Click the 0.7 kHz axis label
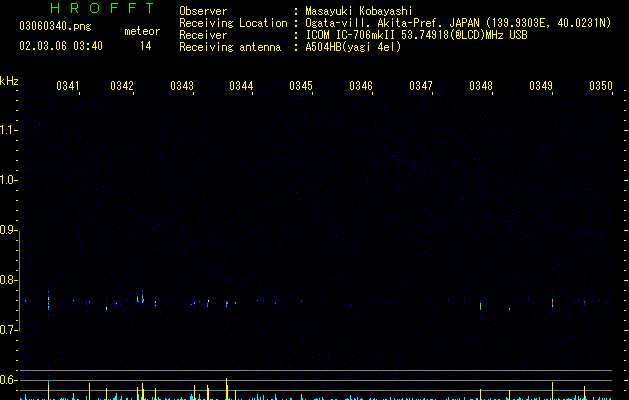The height and width of the screenshot is (400, 629). pos(8,330)
